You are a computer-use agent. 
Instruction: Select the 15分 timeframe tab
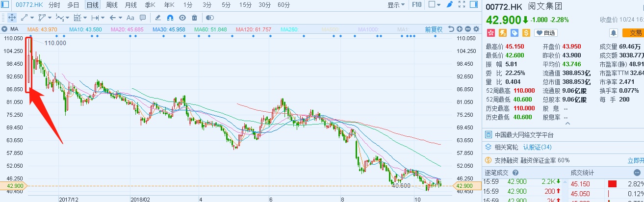(x=245, y=5)
